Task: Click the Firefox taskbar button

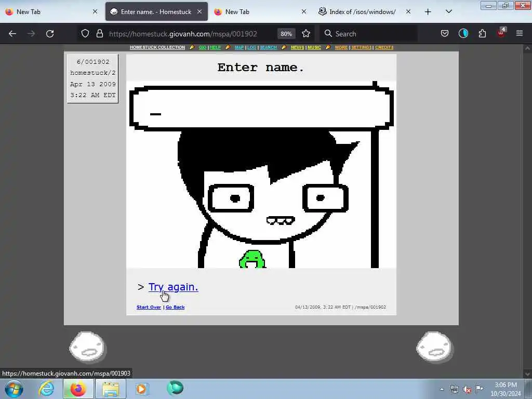Action: click(78, 389)
